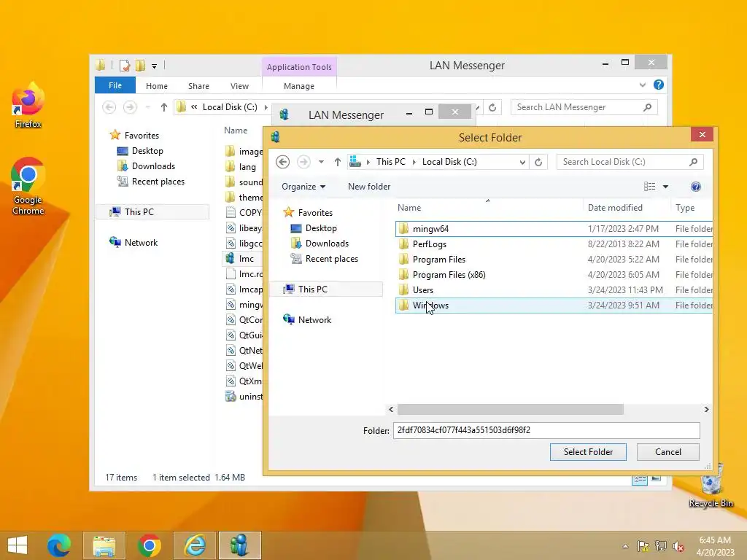Image resolution: width=747 pixels, height=560 pixels.
Task: Change view icon in Select Folder dialog
Action: coord(649,187)
